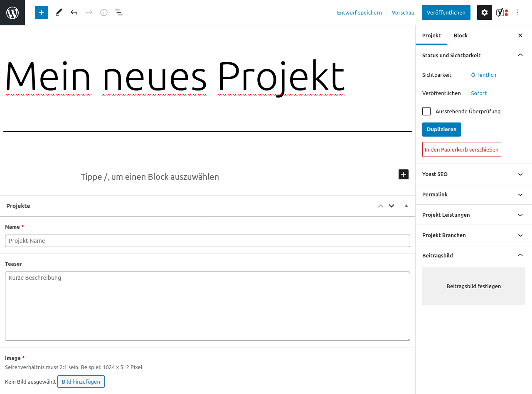Click the Projekte meta box heading

pyautogui.click(x=18, y=206)
